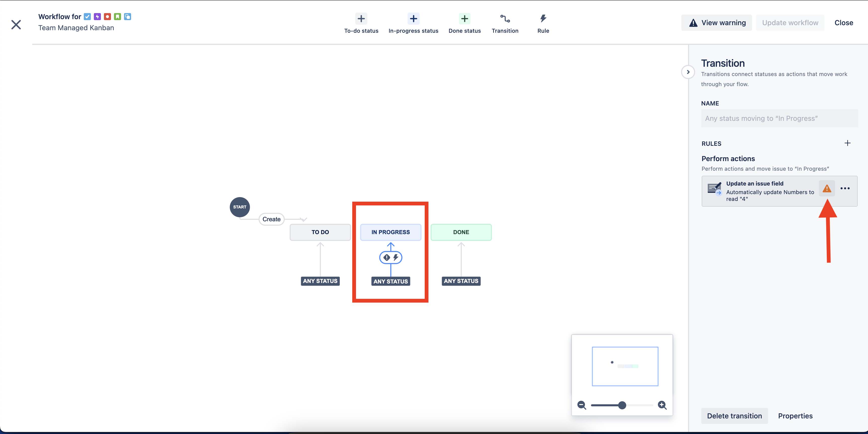Click the zoom out magnifier
The width and height of the screenshot is (868, 434).
pos(581,405)
